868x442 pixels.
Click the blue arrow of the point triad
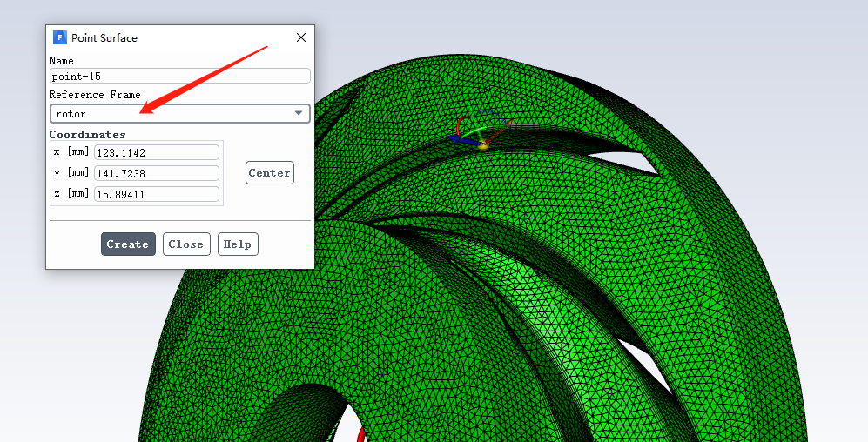456,137
